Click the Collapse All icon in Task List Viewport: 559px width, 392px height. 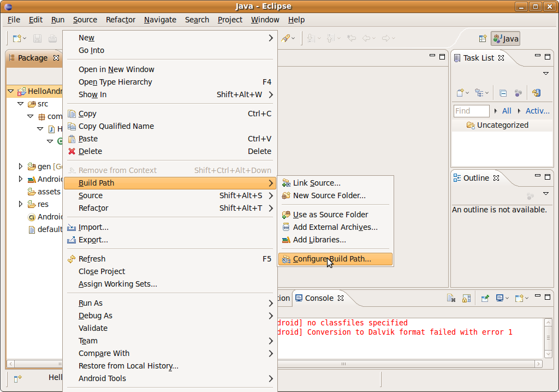[x=503, y=93]
